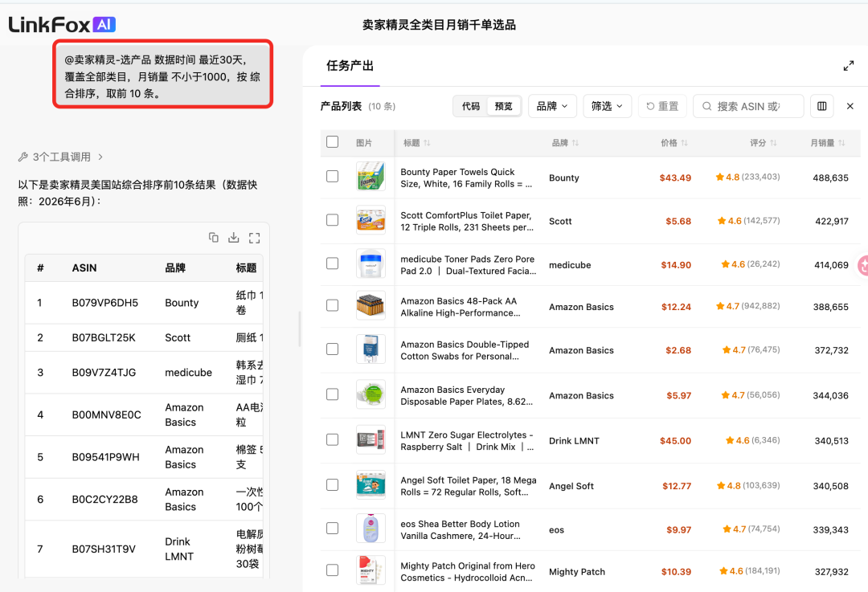Viewport: 868px width, 592px height.
Task: Open AA batteries product thumbnail
Action: coord(371,305)
